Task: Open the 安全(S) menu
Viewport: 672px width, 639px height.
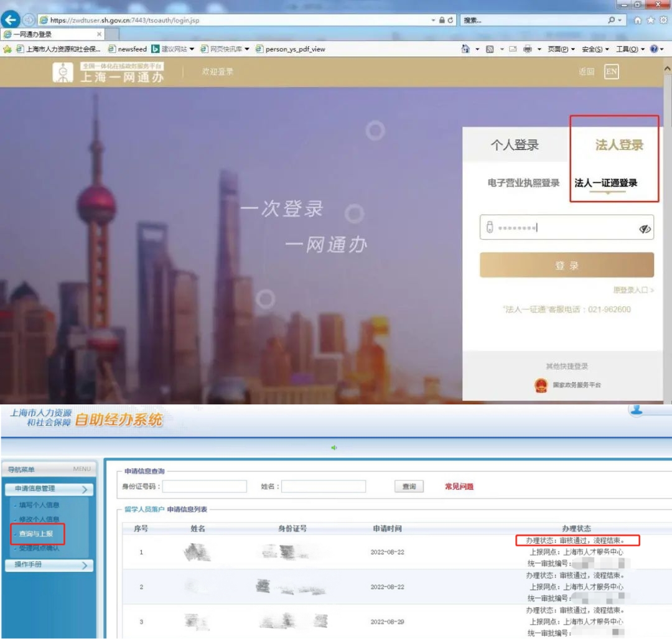Action: point(595,49)
